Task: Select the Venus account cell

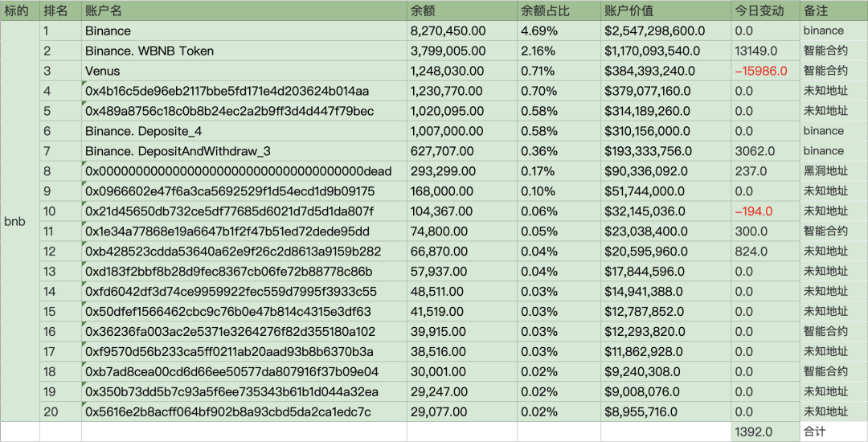Action: point(244,71)
